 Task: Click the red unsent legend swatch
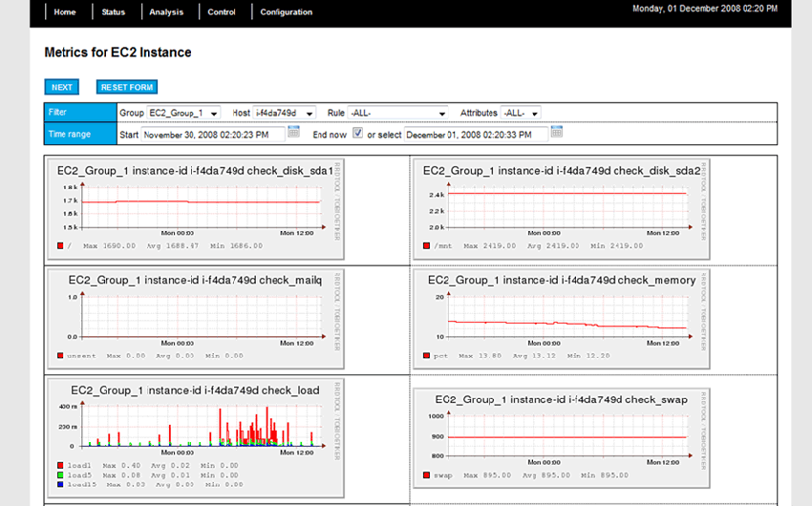tap(60, 356)
